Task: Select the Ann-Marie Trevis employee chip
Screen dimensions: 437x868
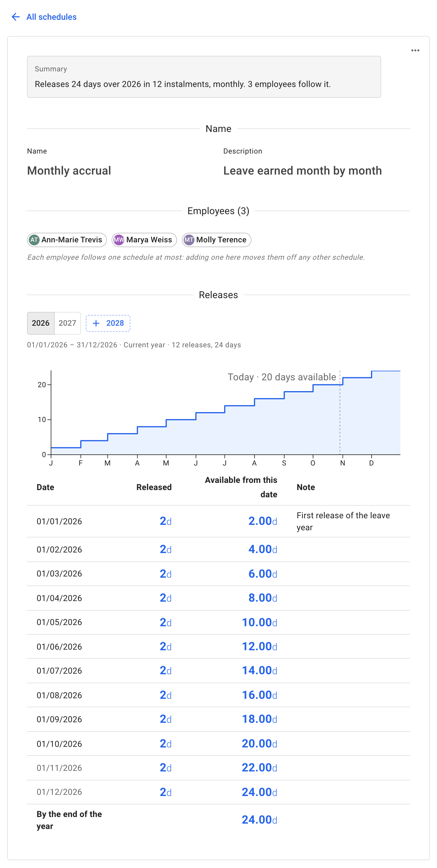Action: click(67, 240)
